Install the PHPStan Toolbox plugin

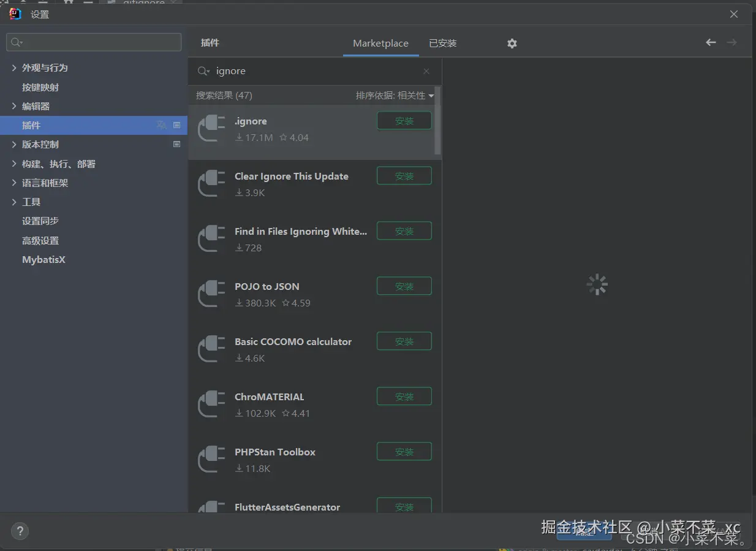[404, 452]
